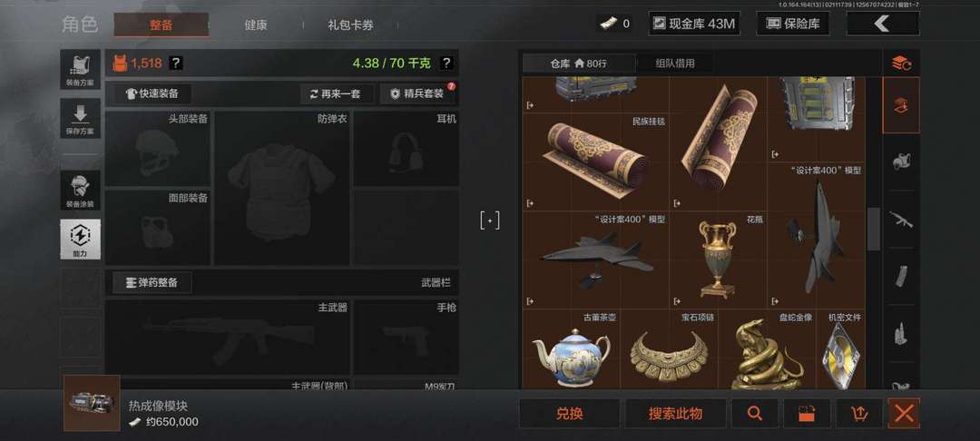Switch to the 组队借用 tab

click(675, 64)
